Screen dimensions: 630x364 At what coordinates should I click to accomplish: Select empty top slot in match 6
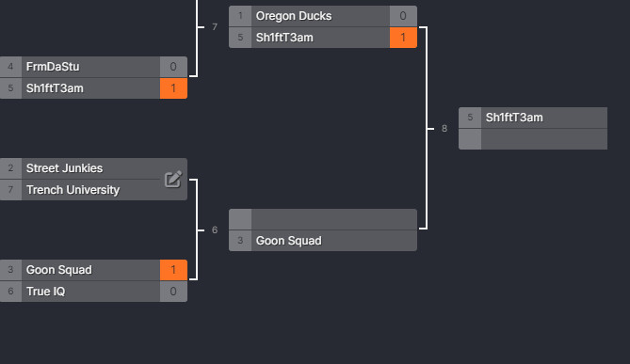323,219
